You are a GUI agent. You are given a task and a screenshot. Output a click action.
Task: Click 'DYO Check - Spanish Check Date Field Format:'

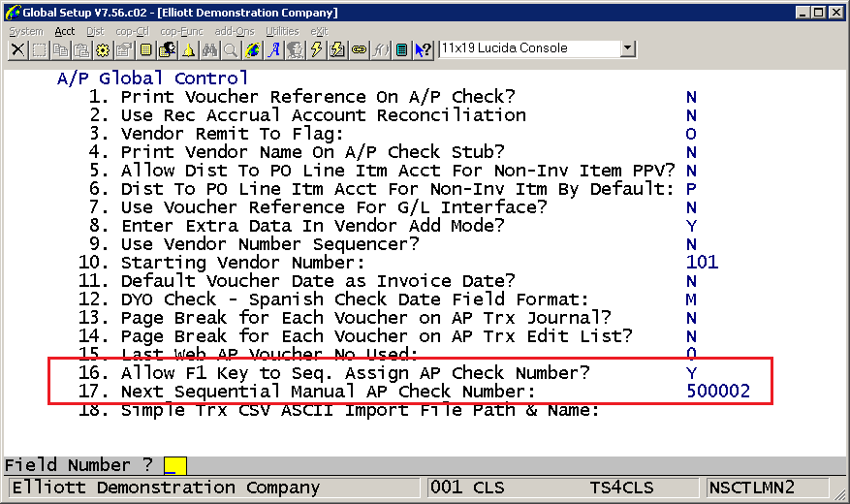tap(355, 299)
